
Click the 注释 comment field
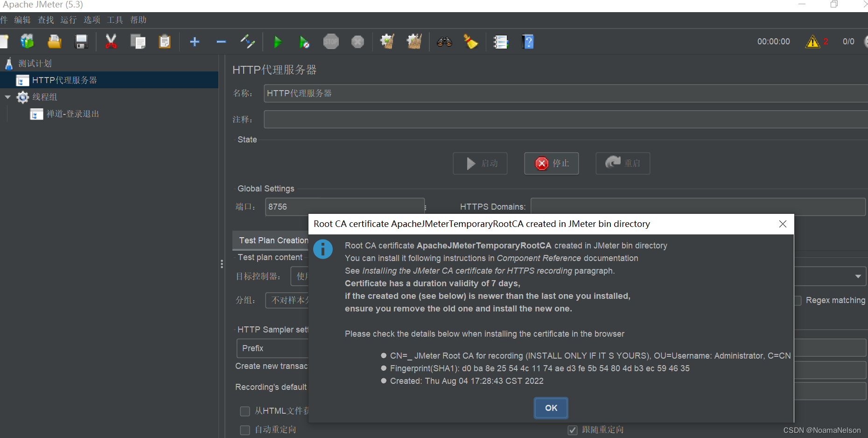566,120
